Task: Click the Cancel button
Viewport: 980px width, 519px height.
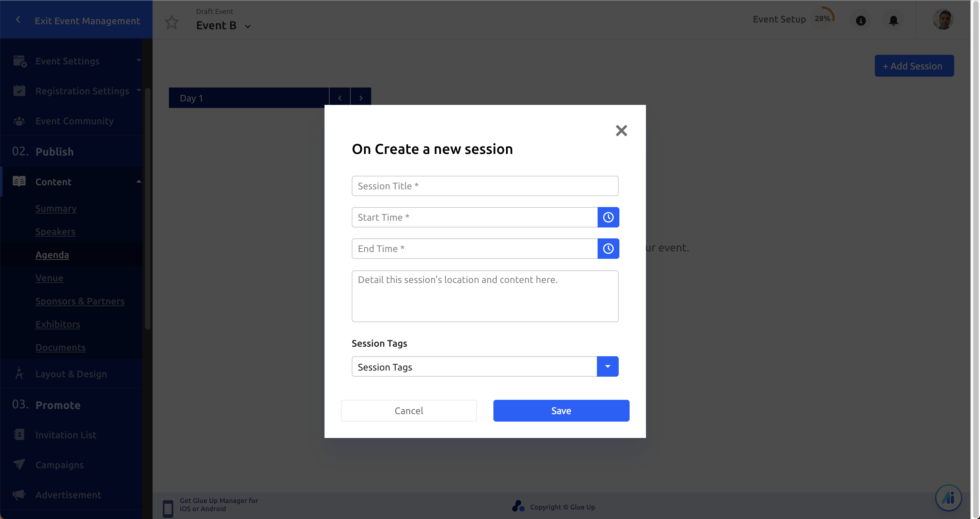Action: tap(409, 411)
